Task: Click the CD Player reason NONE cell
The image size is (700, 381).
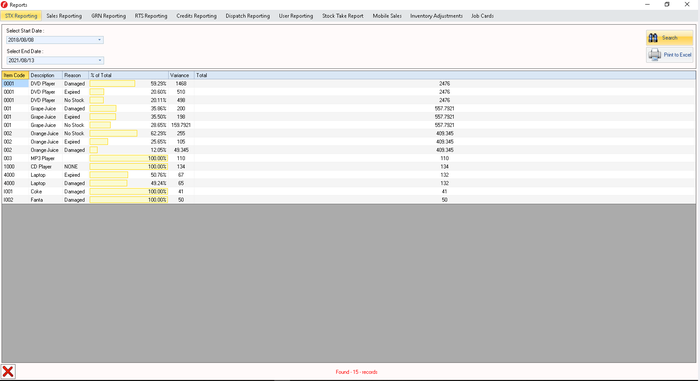Action: pos(75,167)
